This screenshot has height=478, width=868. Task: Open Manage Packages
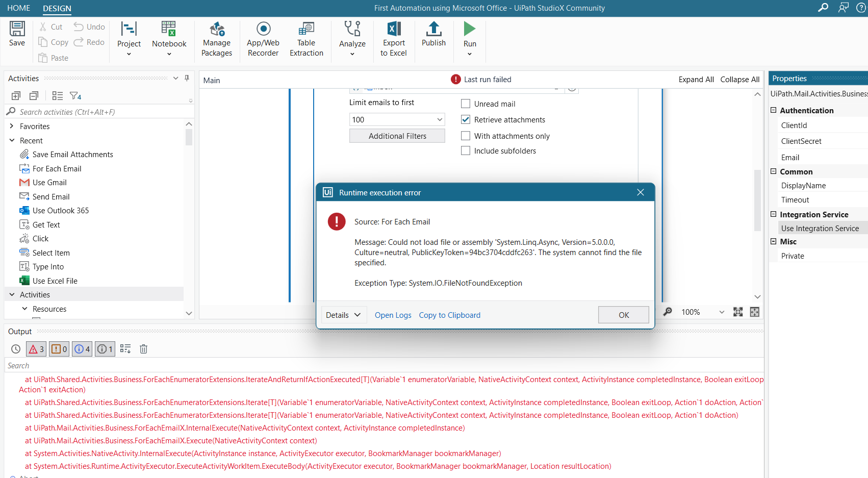pyautogui.click(x=217, y=39)
